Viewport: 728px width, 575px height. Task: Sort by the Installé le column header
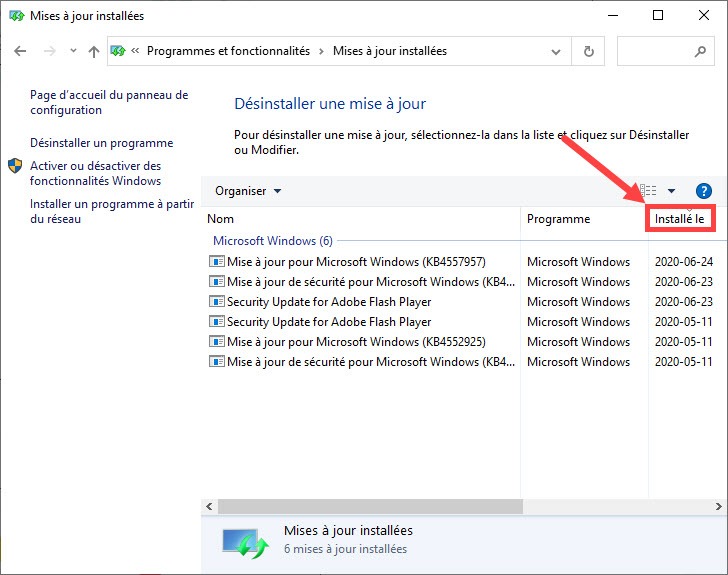click(679, 219)
